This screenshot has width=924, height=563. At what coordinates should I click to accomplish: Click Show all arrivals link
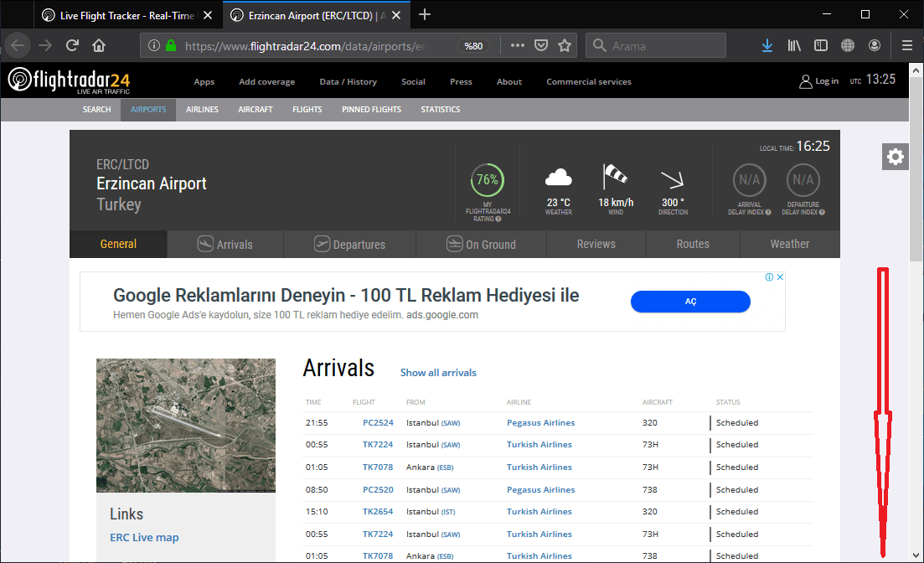(x=438, y=373)
